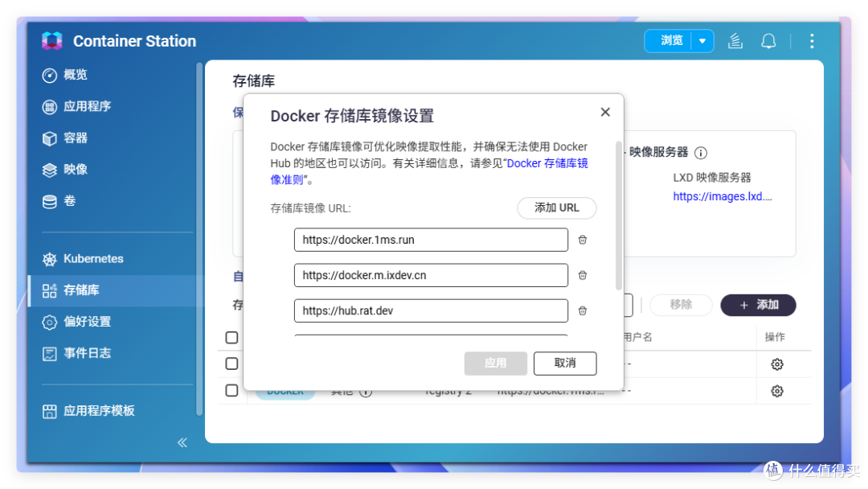Viewport: 868px width, 489px height.
Task: Open 应用程序模板 application templates
Action: click(88, 411)
